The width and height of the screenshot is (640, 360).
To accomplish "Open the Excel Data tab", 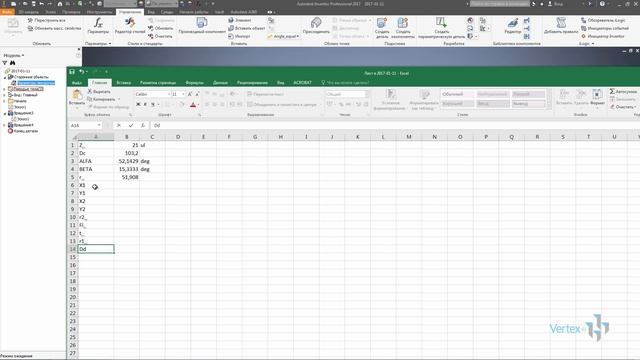I will click(x=220, y=82).
